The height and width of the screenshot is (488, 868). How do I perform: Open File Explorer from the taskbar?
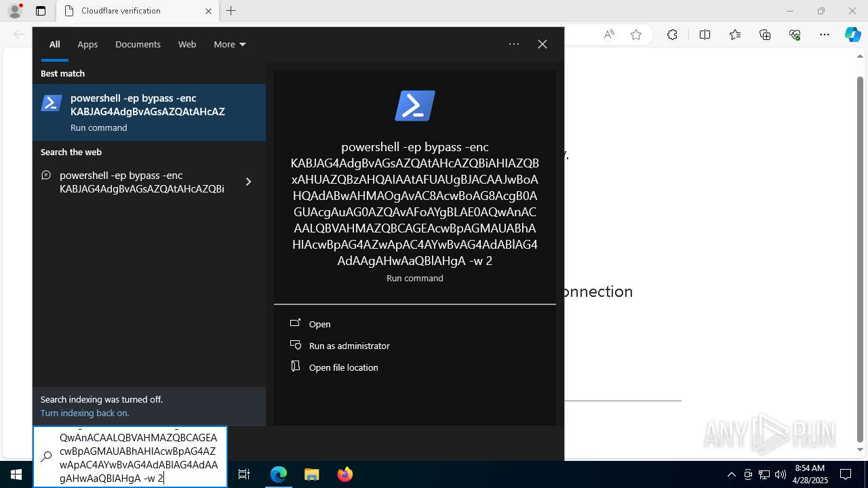coord(311,474)
